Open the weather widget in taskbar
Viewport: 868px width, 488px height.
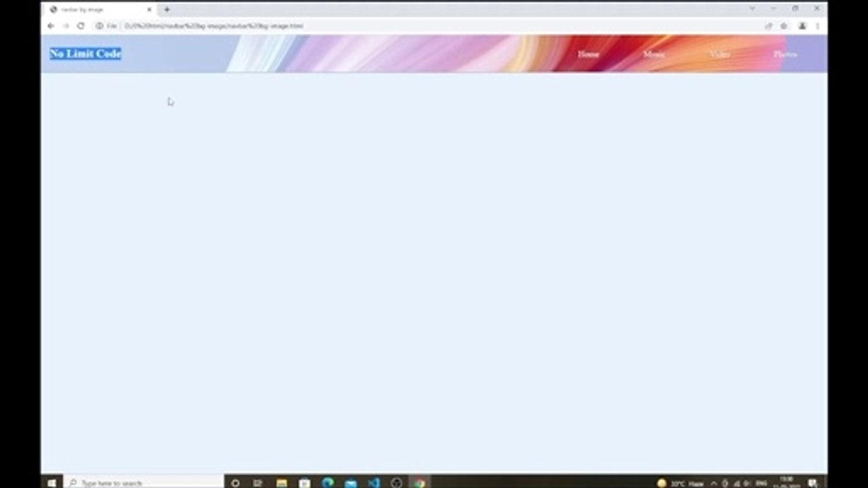(x=680, y=483)
